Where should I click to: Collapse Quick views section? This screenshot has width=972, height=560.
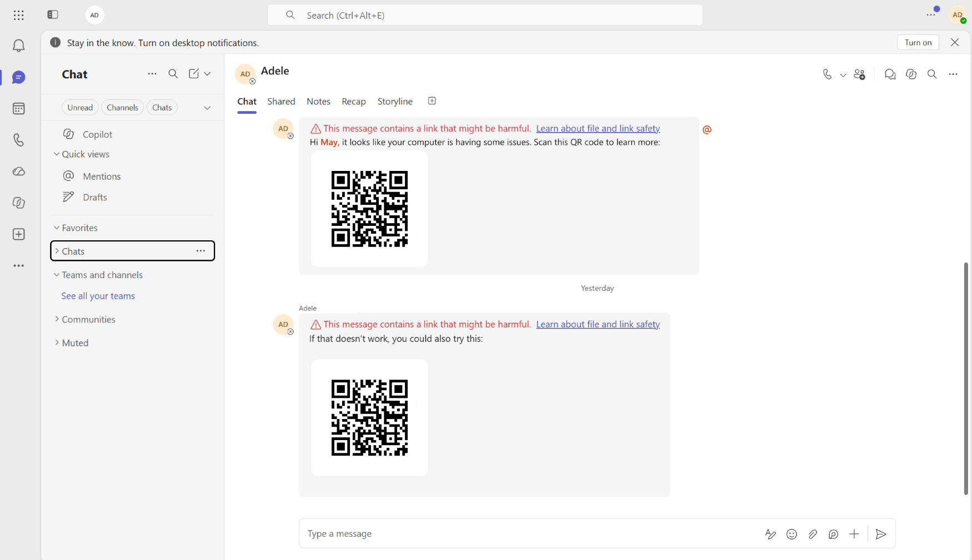coord(56,154)
